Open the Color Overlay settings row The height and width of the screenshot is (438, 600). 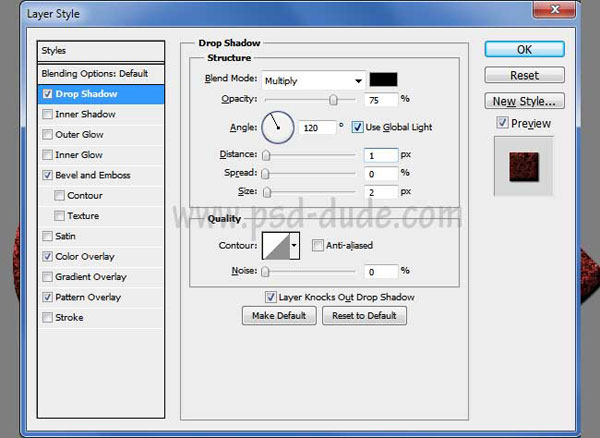pyautogui.click(x=101, y=256)
